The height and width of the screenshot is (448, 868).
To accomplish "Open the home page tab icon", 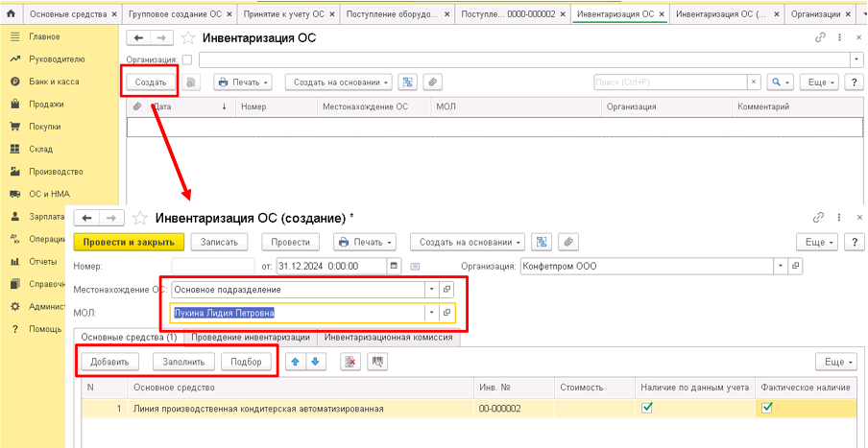I will point(10,14).
